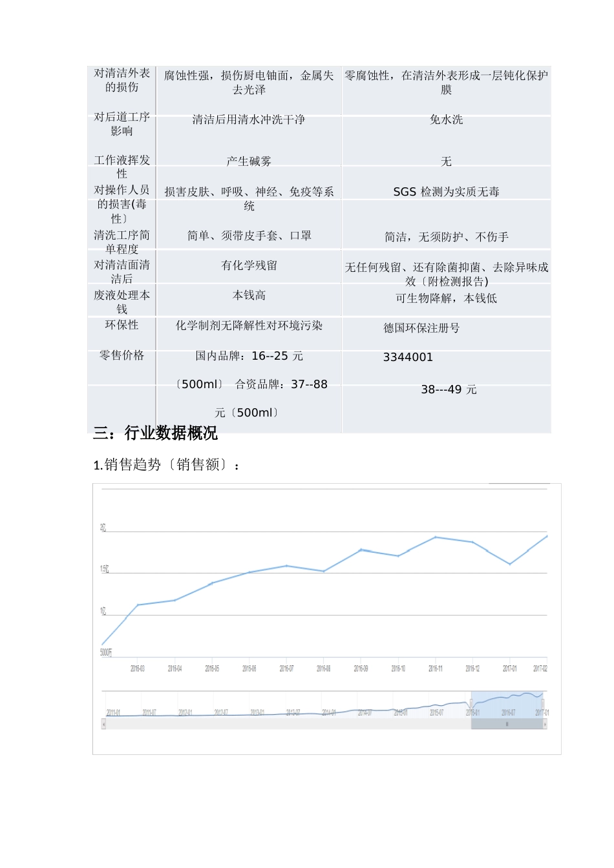Click the 2亿 y-axis label

[x=103, y=528]
